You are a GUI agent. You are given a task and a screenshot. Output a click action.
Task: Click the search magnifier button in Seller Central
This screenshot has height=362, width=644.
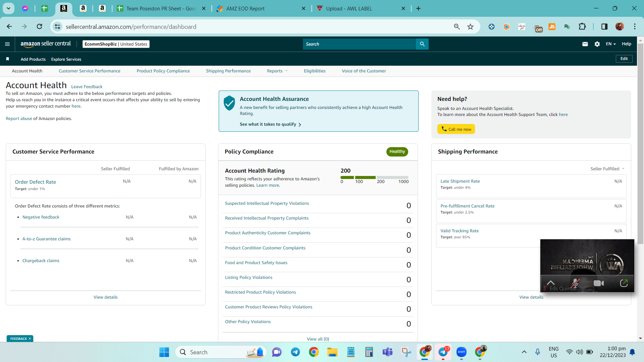(422, 44)
